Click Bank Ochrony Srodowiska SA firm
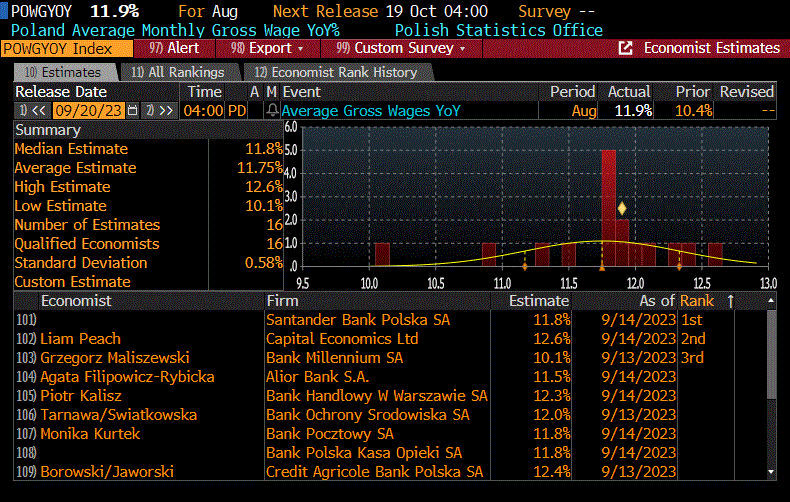This screenshot has height=502, width=790. pos(368,415)
